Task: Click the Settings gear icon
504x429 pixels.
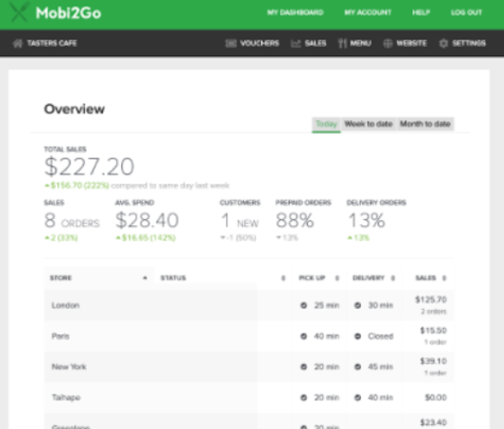Action: (x=444, y=43)
